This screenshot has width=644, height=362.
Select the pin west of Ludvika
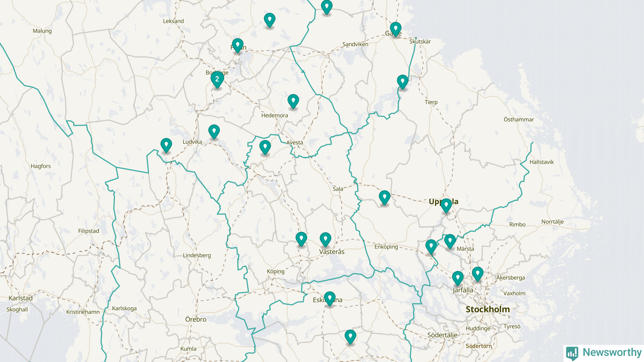point(166,145)
